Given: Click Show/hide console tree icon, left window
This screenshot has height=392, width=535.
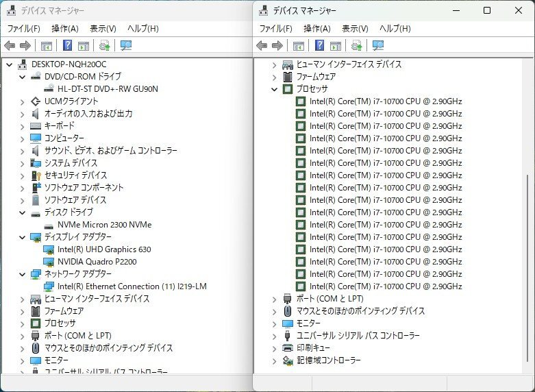Looking at the screenshot, I should coord(47,45).
